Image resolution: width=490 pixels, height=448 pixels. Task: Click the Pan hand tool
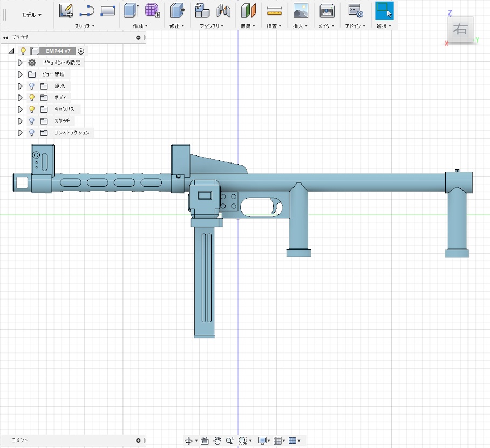tap(217, 441)
